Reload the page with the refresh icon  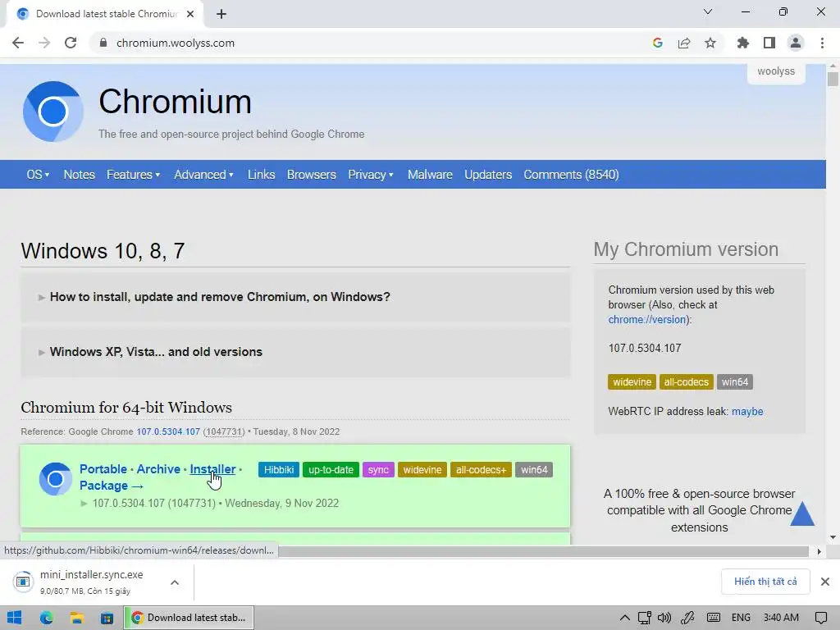coord(71,43)
